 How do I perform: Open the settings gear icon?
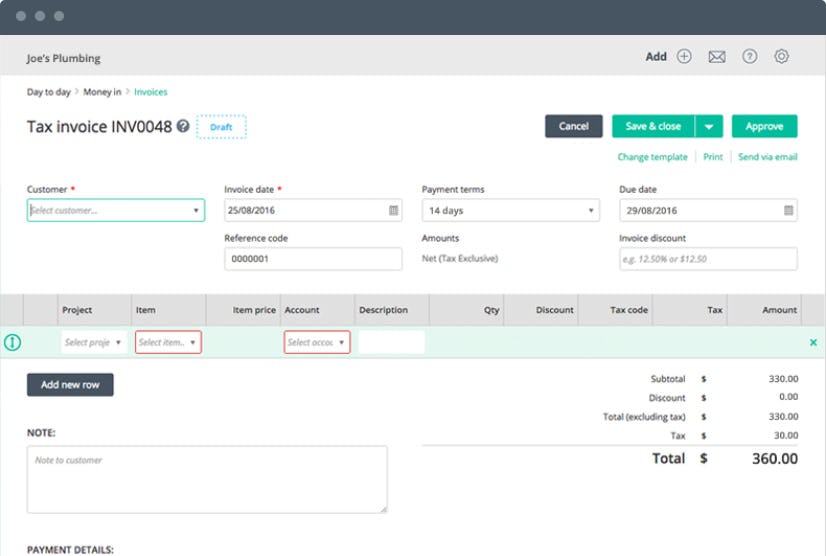coord(781,56)
